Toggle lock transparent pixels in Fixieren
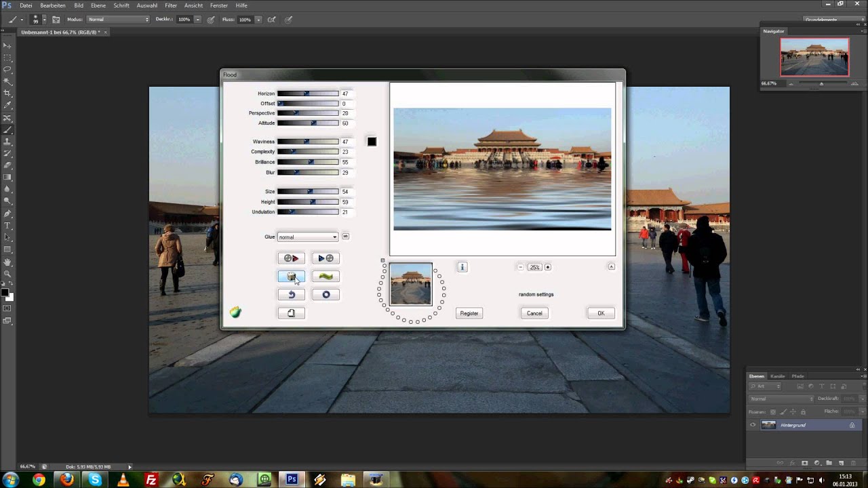Viewport: 868px width, 488px height. click(772, 412)
